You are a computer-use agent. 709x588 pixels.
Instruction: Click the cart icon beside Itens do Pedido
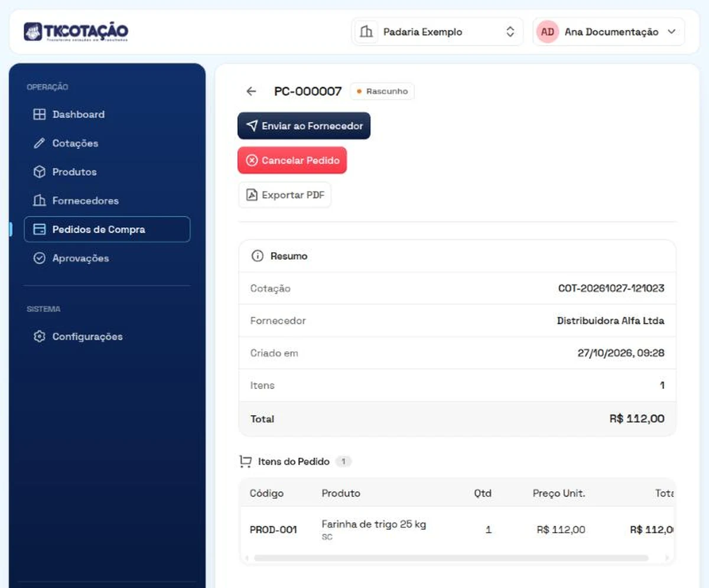pyautogui.click(x=245, y=462)
